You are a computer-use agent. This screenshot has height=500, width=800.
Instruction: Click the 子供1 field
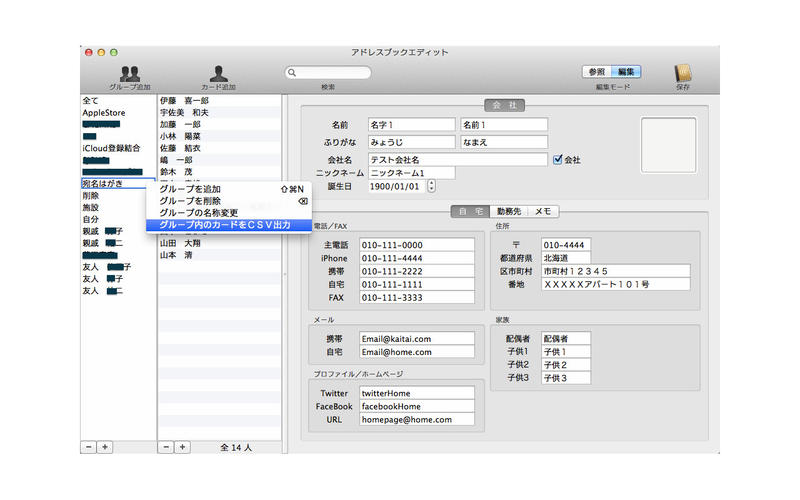[x=566, y=352]
